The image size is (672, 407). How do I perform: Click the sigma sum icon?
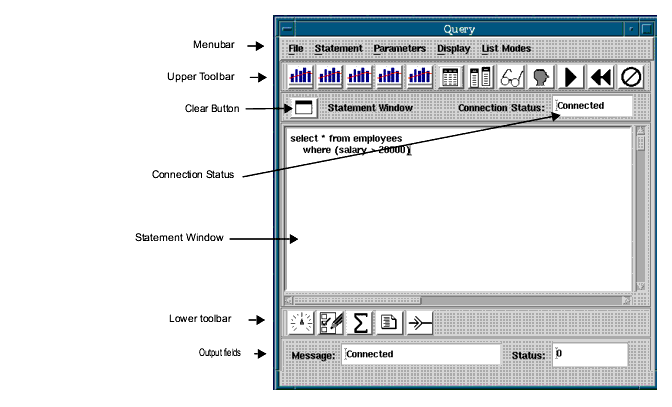pyautogui.click(x=359, y=321)
